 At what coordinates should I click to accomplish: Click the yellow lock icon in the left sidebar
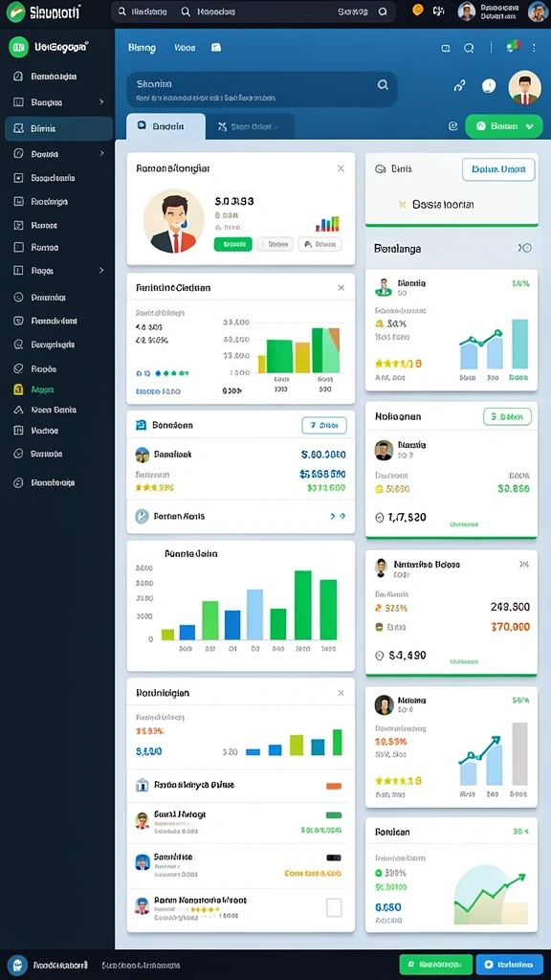tap(18, 390)
